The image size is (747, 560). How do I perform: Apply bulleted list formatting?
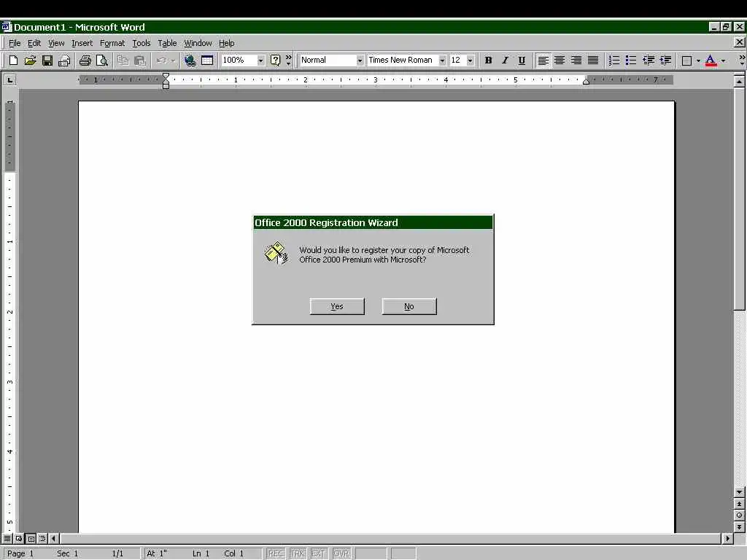click(631, 61)
